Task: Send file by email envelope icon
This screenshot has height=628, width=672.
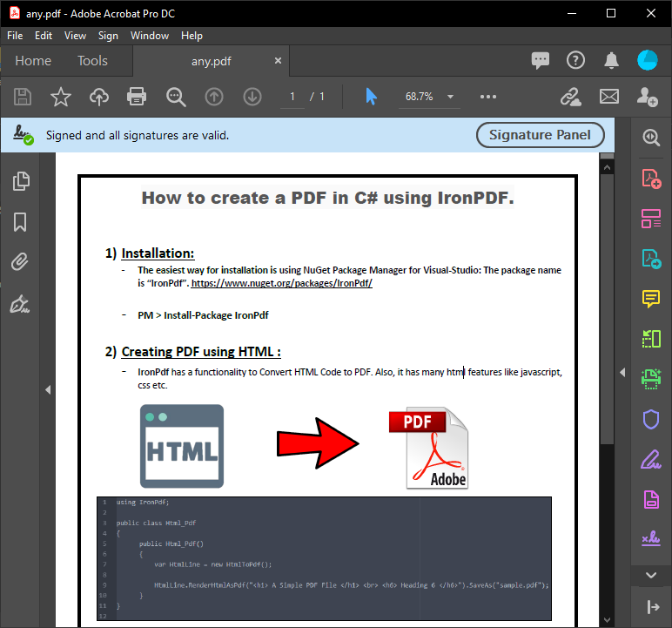Action: pyautogui.click(x=609, y=97)
